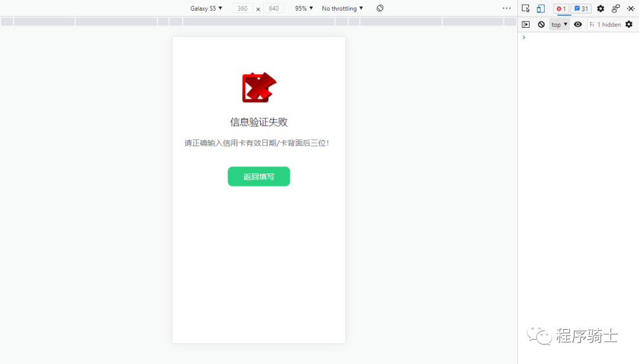The width and height of the screenshot is (639, 364).
Task: Click the 返回填写 green button
Action: click(x=259, y=176)
